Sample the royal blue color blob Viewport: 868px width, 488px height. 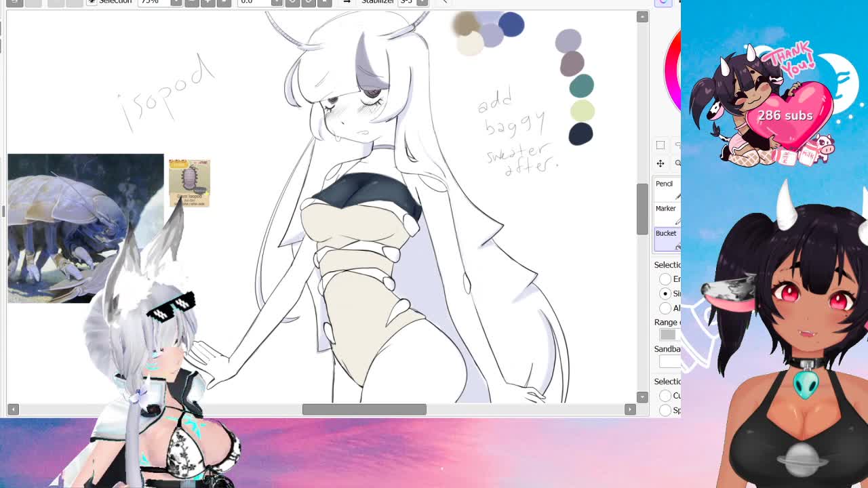[511, 24]
